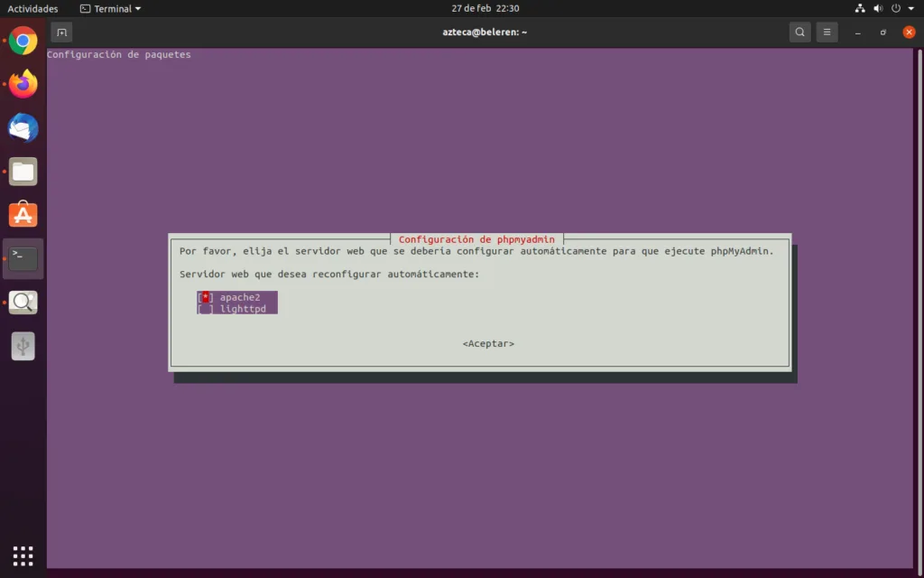Launch Firefox from the dock
This screenshot has height=578, width=924.
click(x=23, y=84)
